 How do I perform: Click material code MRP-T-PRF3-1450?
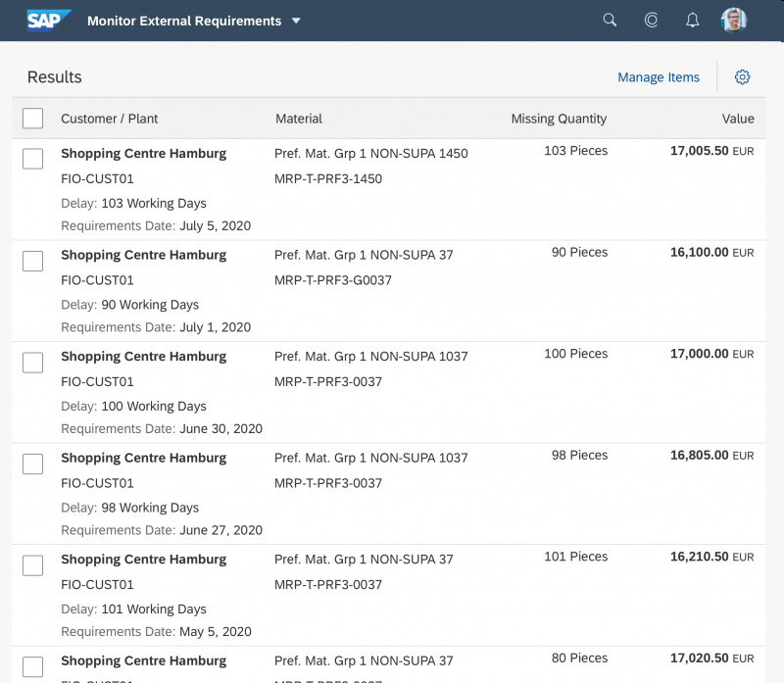point(328,179)
